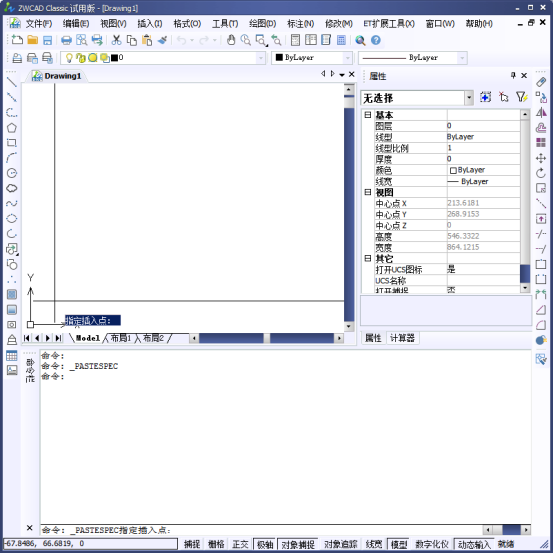Viewport: 554px width, 554px height.
Task: Toggle 线宽 lineweight display
Action: 374,544
